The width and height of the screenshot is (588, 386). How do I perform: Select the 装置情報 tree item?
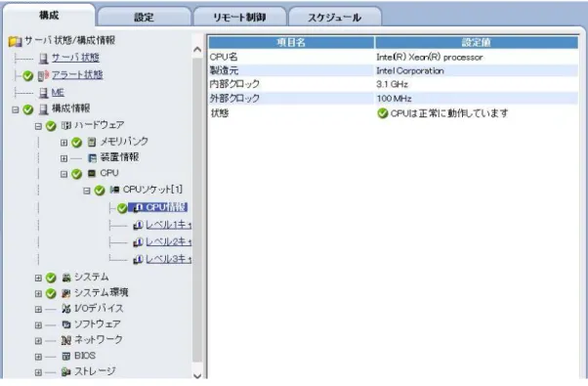(x=119, y=157)
